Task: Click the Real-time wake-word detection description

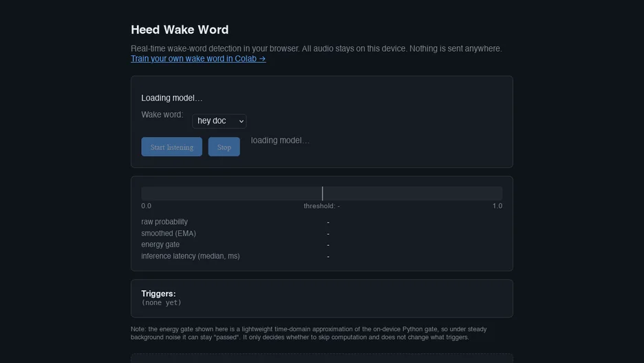Action: [x=316, y=48]
